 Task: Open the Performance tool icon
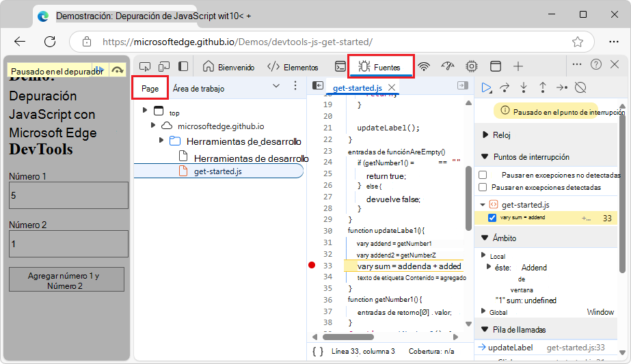(448, 66)
